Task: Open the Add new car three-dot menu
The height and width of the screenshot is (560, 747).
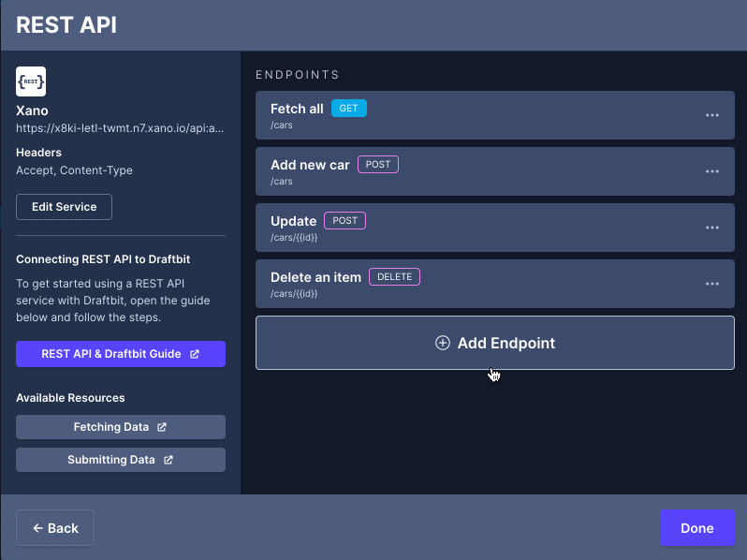Action: (x=711, y=171)
